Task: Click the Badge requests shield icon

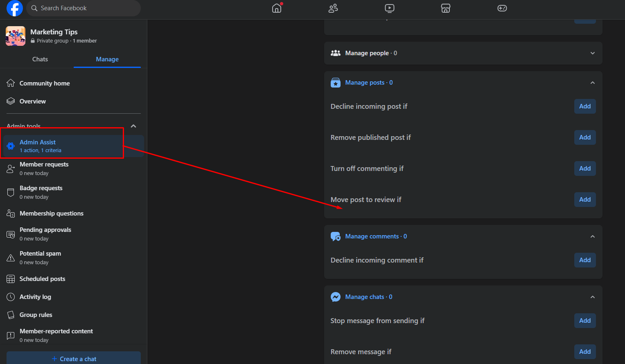Action: tap(11, 192)
